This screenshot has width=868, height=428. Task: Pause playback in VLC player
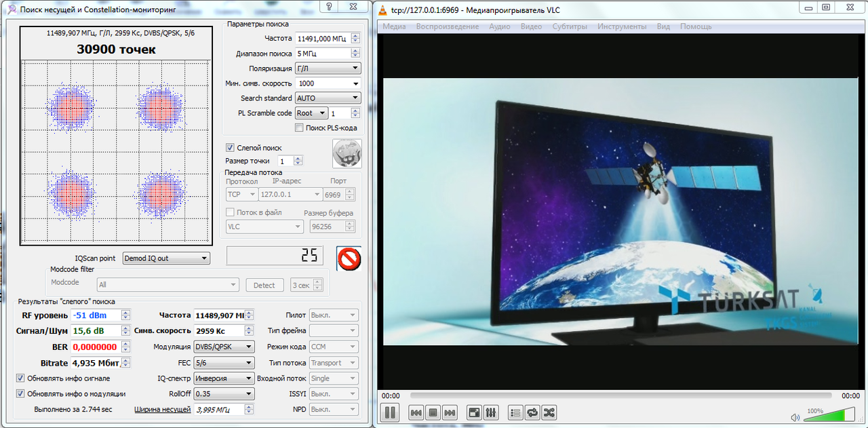coord(390,412)
